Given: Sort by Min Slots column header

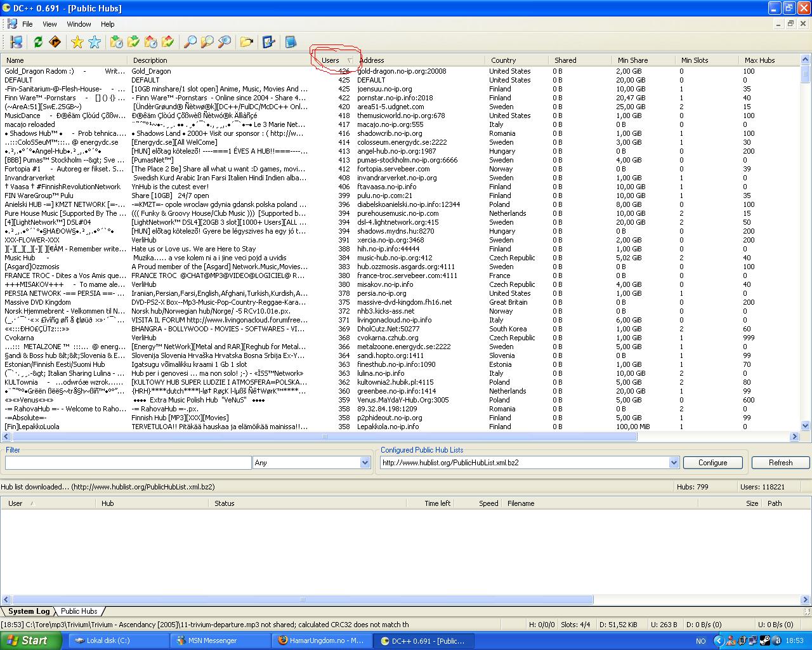Looking at the screenshot, I should coord(707,60).
